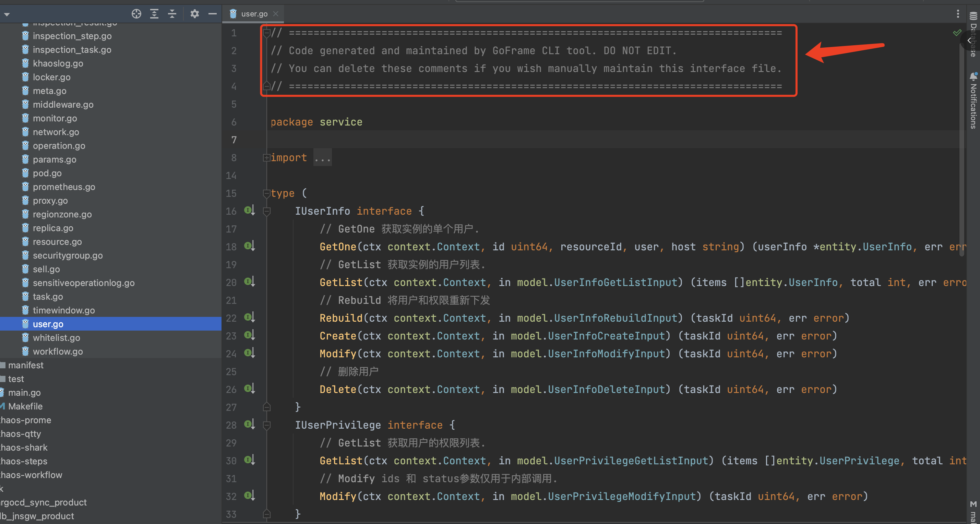Click the editor vertical scrollbar
This screenshot has height=524, width=980.
tap(962, 152)
